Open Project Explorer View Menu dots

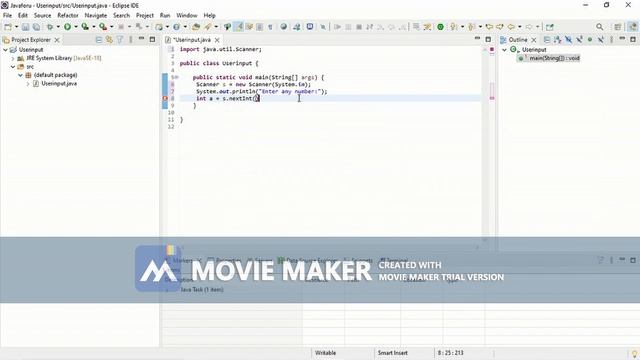click(131, 40)
